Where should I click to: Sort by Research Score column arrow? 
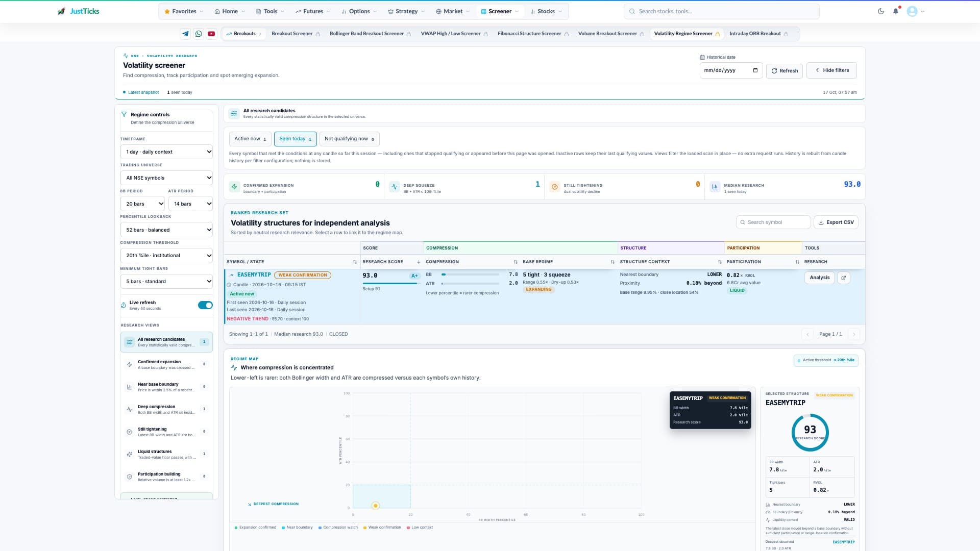419,262
